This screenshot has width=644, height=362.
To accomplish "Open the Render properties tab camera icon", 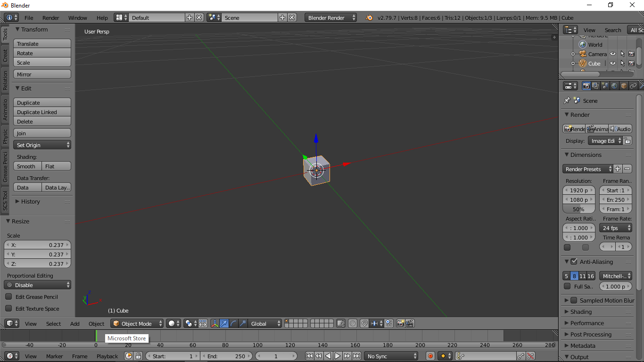I will [x=586, y=86].
